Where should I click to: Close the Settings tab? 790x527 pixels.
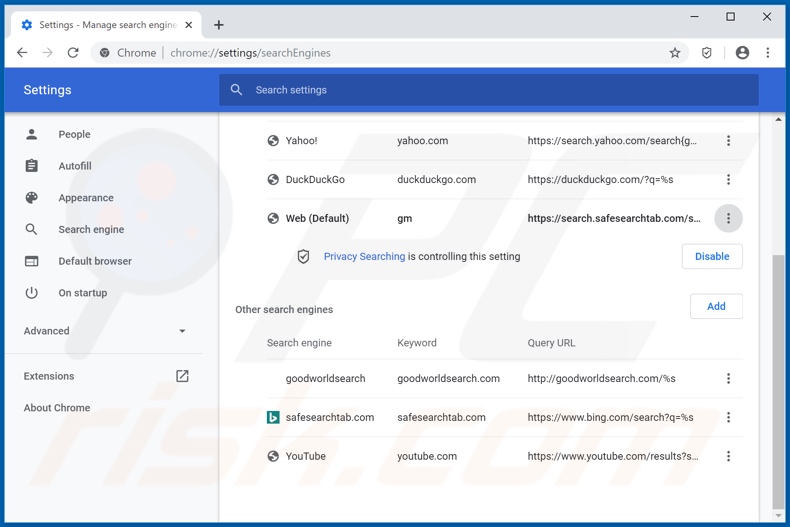pyautogui.click(x=188, y=25)
